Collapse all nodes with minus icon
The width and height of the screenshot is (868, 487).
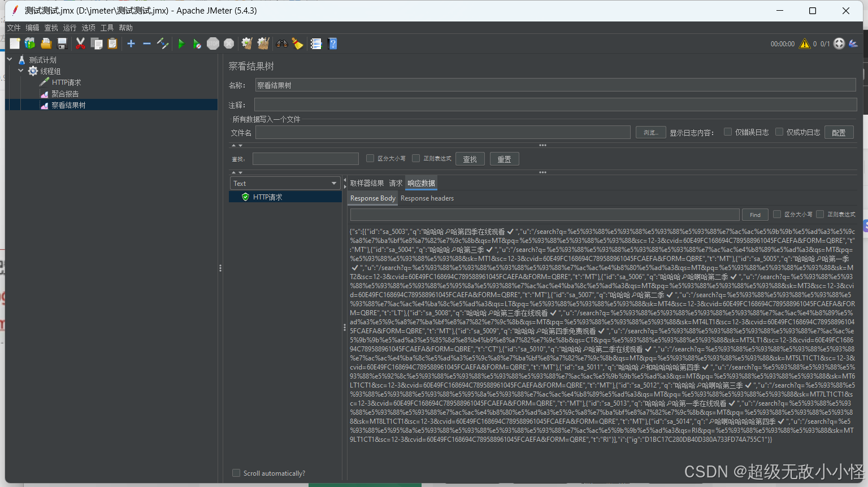coord(147,44)
